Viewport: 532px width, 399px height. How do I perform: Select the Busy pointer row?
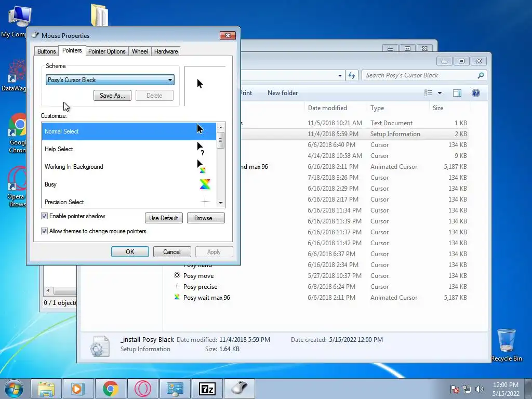click(x=129, y=184)
